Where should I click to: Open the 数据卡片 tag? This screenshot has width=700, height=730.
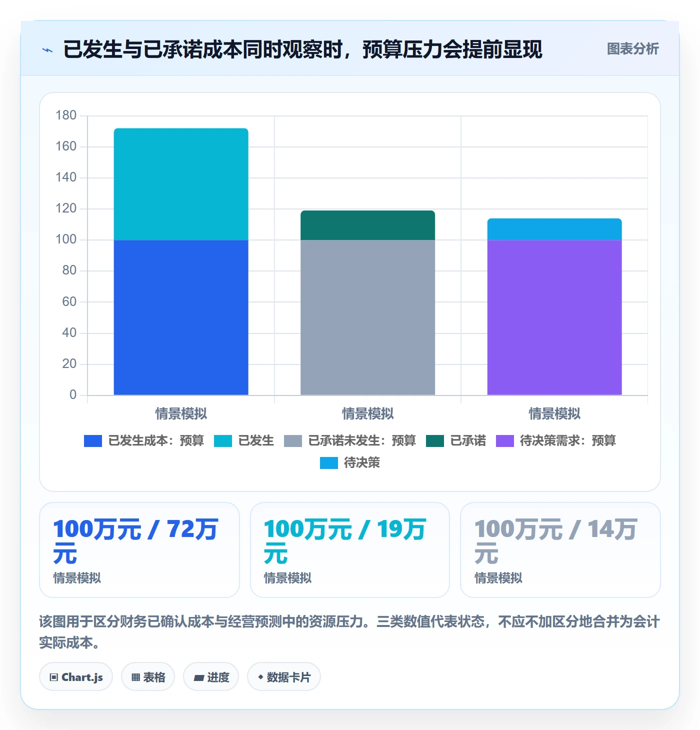[x=284, y=677]
